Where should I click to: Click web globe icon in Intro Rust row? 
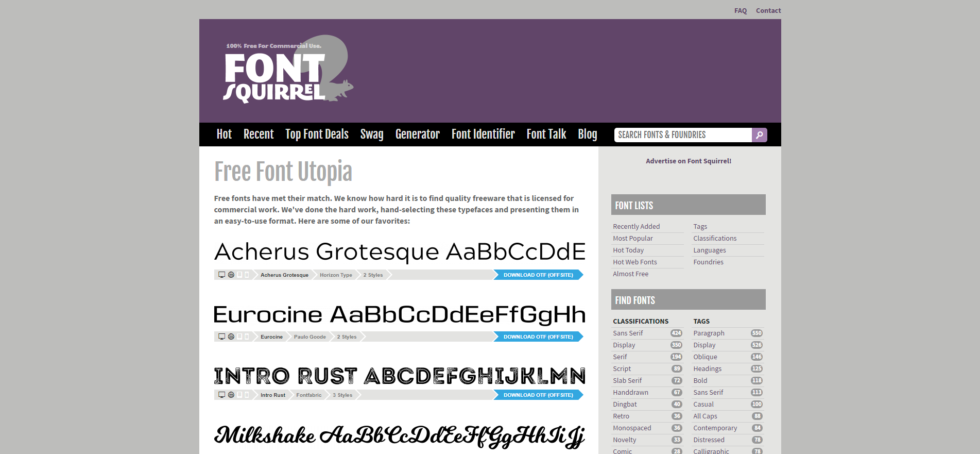231,395
